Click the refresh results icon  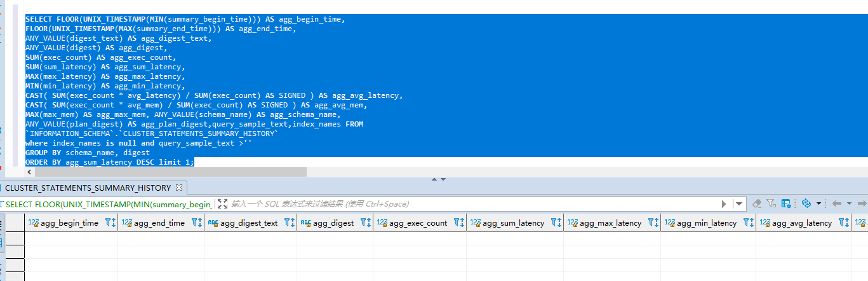pos(806,203)
